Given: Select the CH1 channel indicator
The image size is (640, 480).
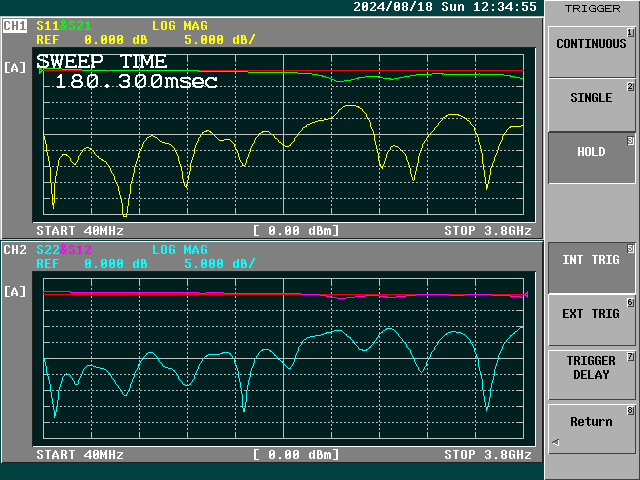Looking at the screenshot, I should 15,25.
